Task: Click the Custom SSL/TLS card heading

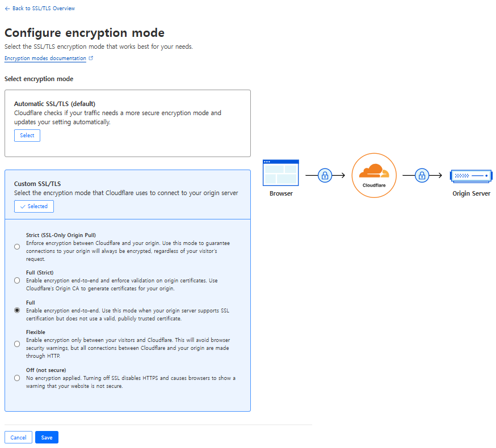Action: pyautogui.click(x=37, y=184)
